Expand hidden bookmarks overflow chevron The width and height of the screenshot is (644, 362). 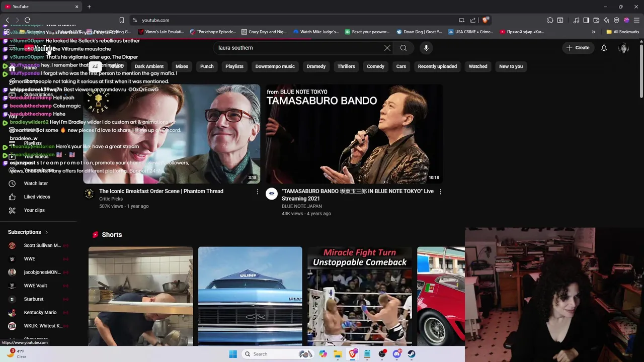593,32
